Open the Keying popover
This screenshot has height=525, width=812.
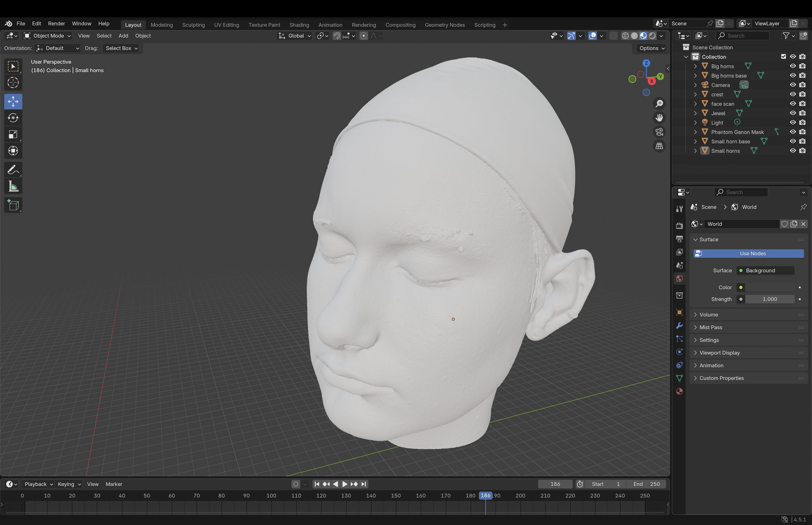click(69, 484)
